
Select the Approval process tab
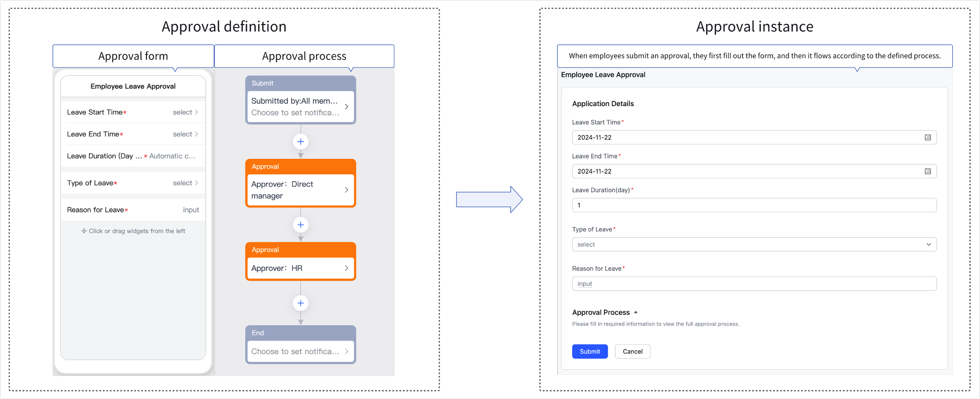(x=304, y=56)
